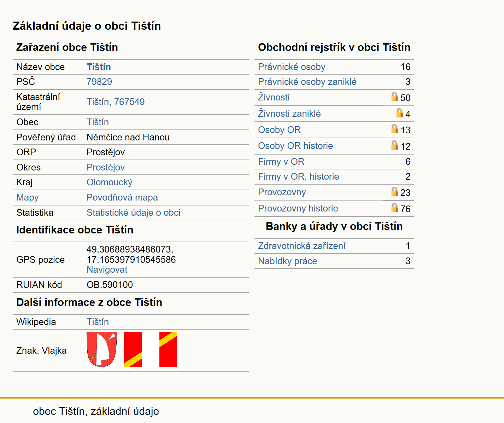The image size is (504, 423).
Task: Click the Firmy v OR, historie link
Action: pos(299,176)
